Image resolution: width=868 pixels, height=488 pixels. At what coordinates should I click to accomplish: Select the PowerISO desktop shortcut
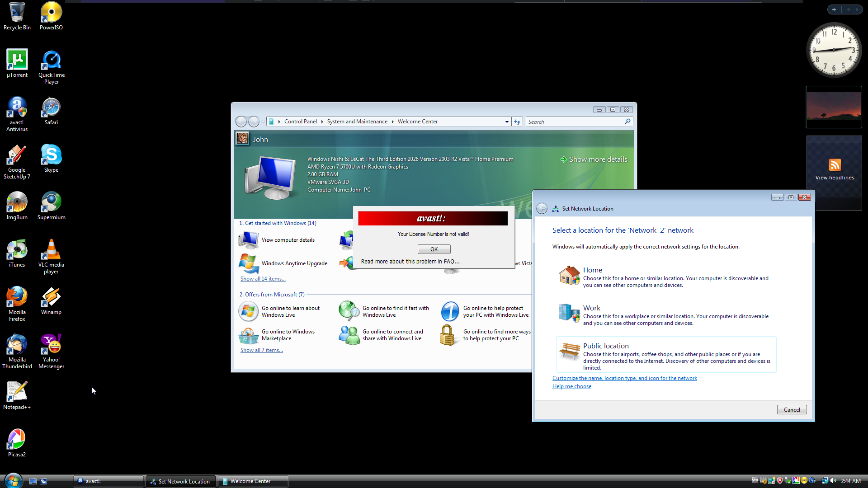[51, 16]
